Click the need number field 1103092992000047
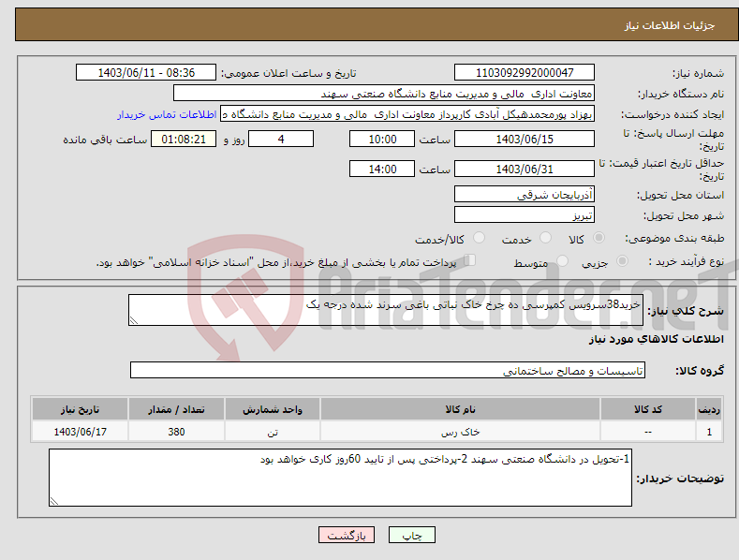The width and height of the screenshot is (739, 560). 525,73
